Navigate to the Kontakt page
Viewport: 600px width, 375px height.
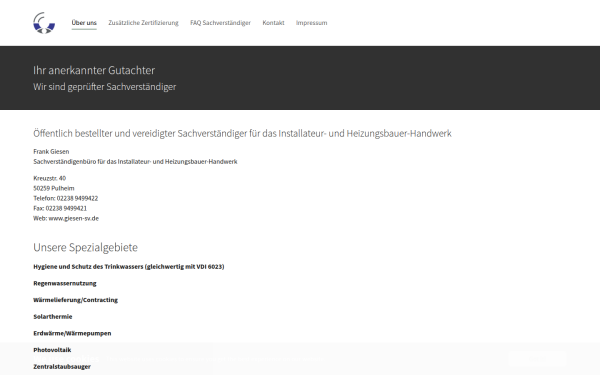coord(273,23)
